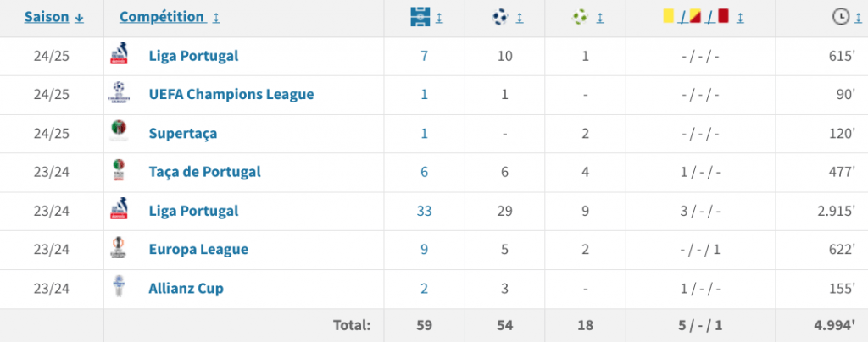The height and width of the screenshot is (342, 868).
Task: Click the UEFA Champions League logo
Action: tap(119, 95)
